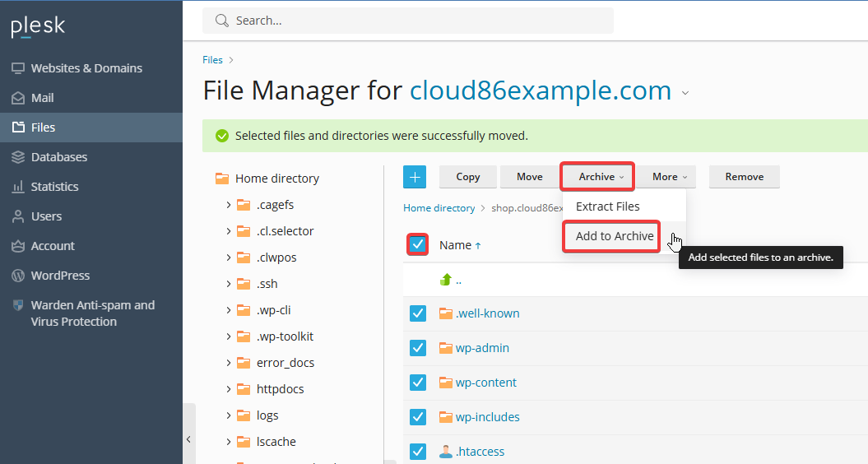This screenshot has width=868, height=464.
Task: Open the Archive dropdown menu
Action: pyautogui.click(x=597, y=177)
